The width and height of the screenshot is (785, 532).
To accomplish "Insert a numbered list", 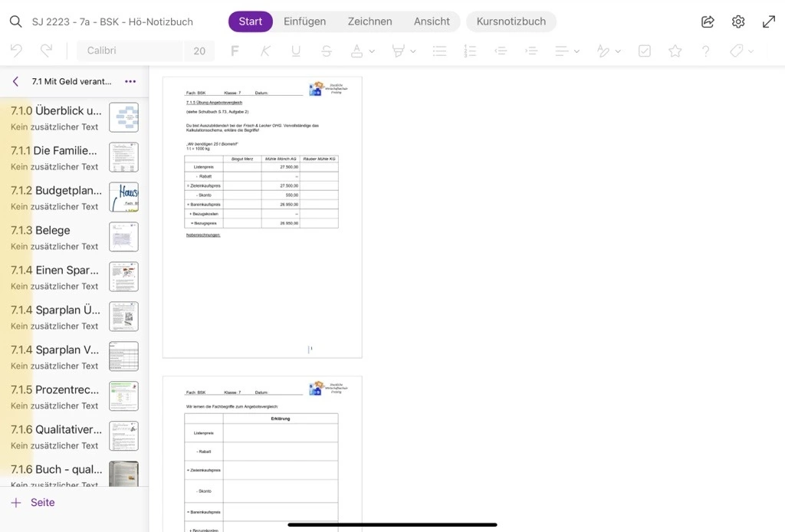I will [470, 51].
